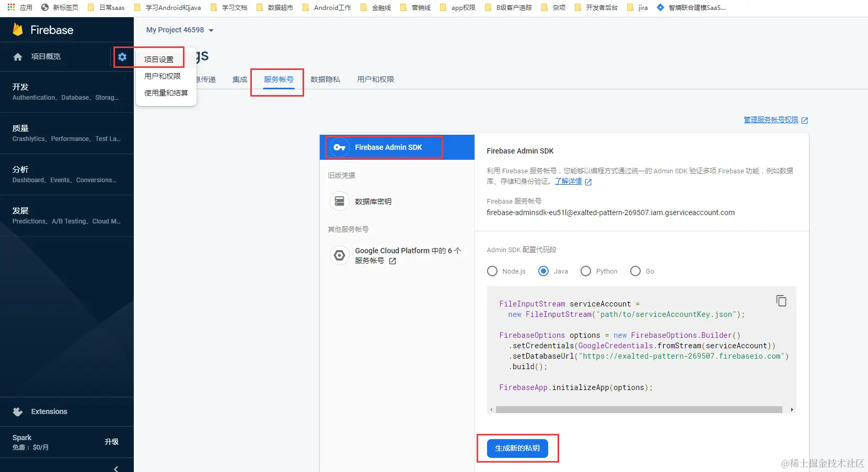Image resolution: width=868 pixels, height=472 pixels.
Task: Open project settings gear icon
Action: pyautogui.click(x=122, y=57)
